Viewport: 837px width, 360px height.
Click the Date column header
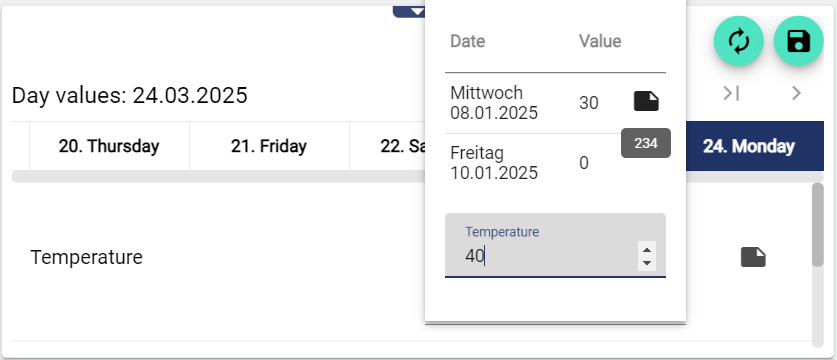[468, 41]
